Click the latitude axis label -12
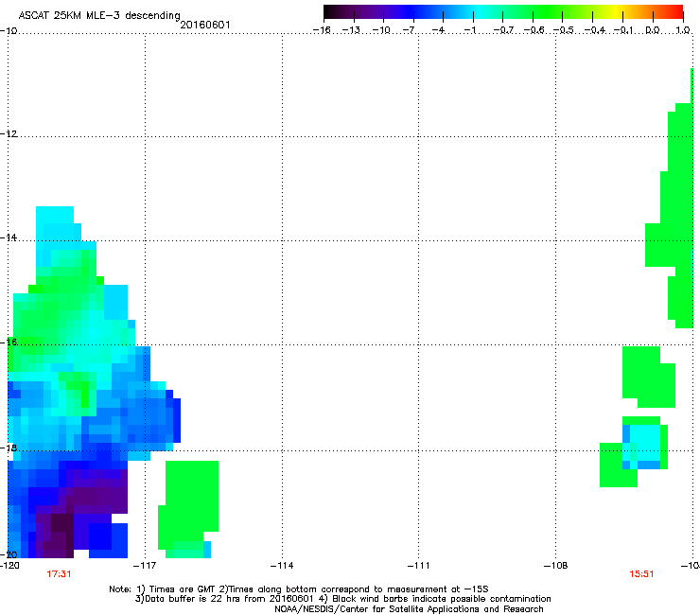 click(x=9, y=134)
